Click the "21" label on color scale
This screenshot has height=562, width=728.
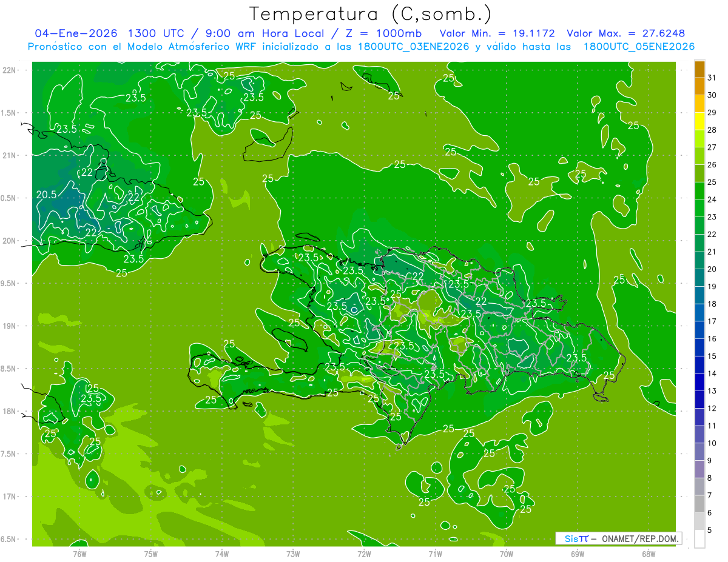tap(712, 252)
